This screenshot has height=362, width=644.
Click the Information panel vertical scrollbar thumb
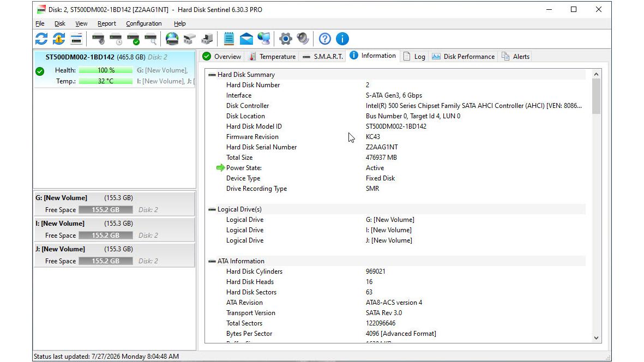click(597, 96)
